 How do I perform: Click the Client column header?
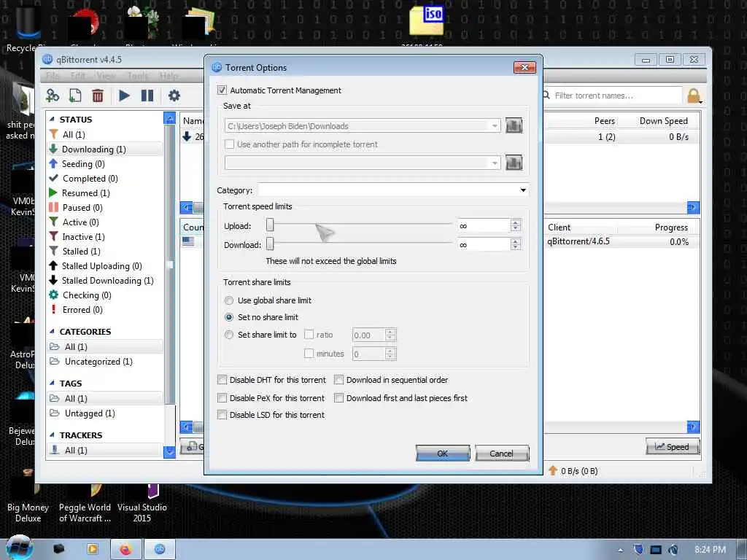[559, 227]
